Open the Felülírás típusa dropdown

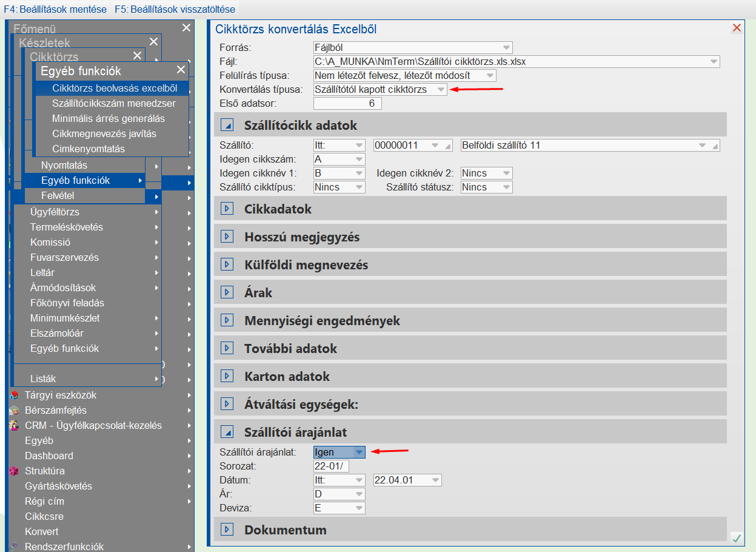pyautogui.click(x=490, y=76)
